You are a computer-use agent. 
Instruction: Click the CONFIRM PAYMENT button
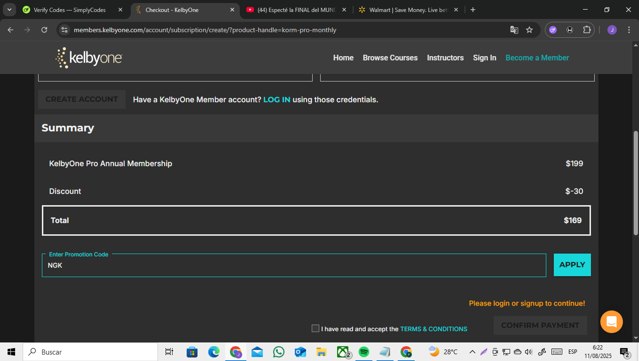[540, 325]
